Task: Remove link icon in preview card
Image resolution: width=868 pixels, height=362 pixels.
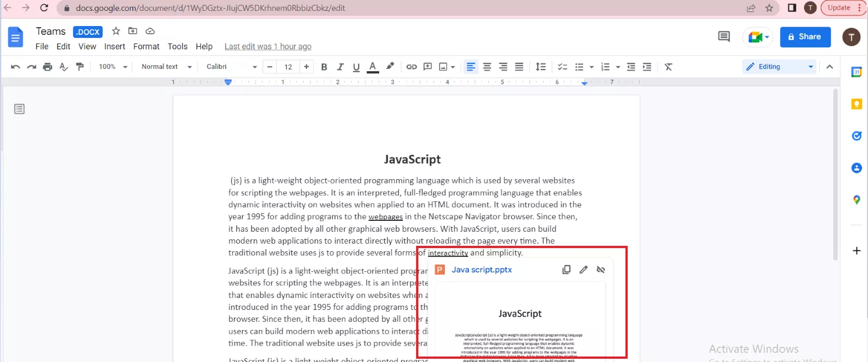Action: (x=601, y=270)
